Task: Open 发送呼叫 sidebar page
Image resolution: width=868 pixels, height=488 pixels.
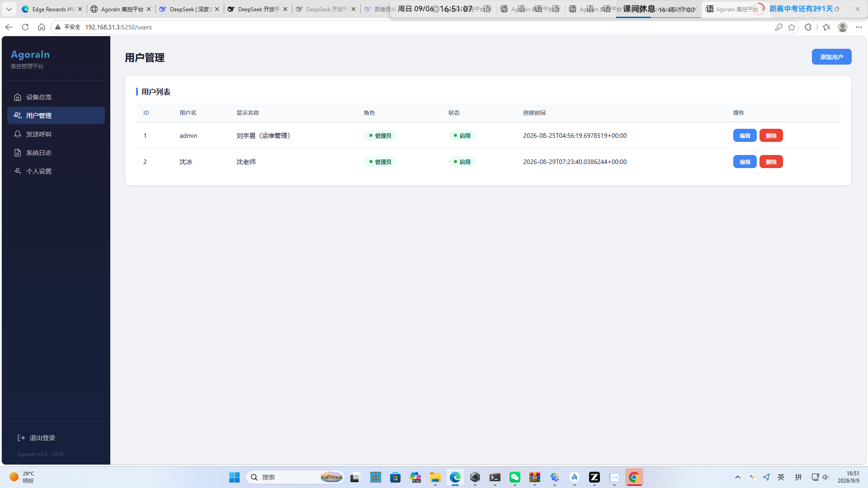Action: (x=56, y=134)
